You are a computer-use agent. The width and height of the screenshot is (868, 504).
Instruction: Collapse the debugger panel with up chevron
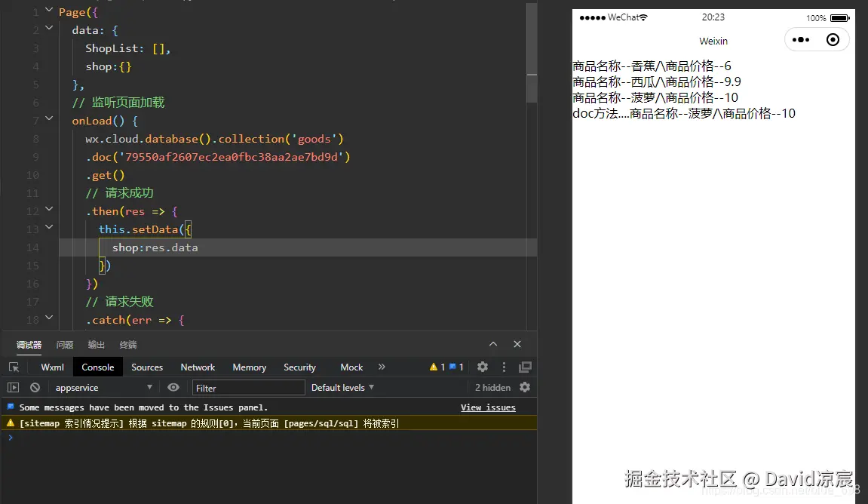click(492, 344)
